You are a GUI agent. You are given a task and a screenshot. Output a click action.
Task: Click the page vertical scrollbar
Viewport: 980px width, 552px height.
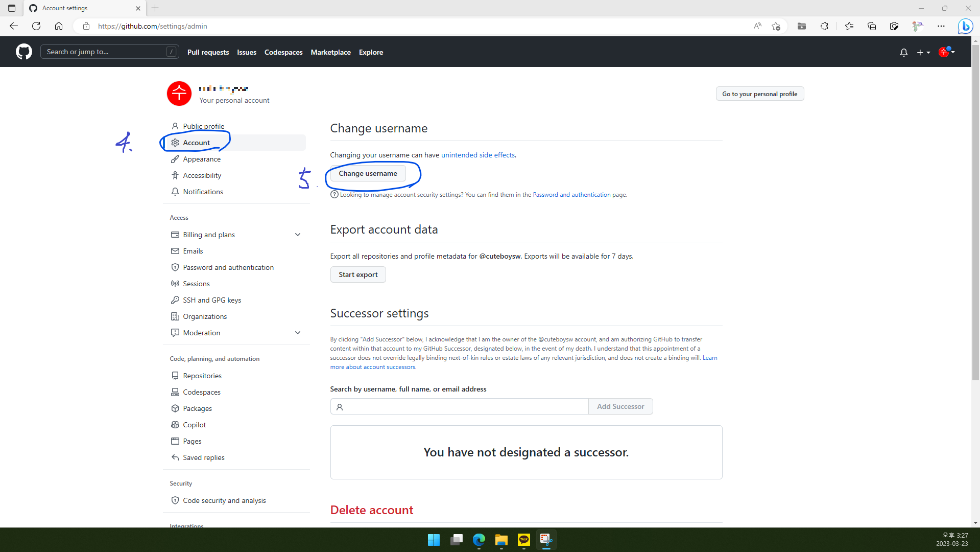[x=975, y=212]
